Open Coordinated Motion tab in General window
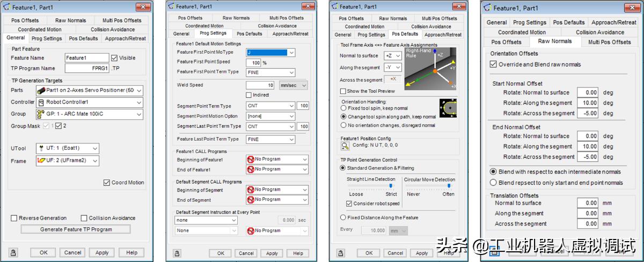This screenshot has width=644, height=262. click(40, 30)
